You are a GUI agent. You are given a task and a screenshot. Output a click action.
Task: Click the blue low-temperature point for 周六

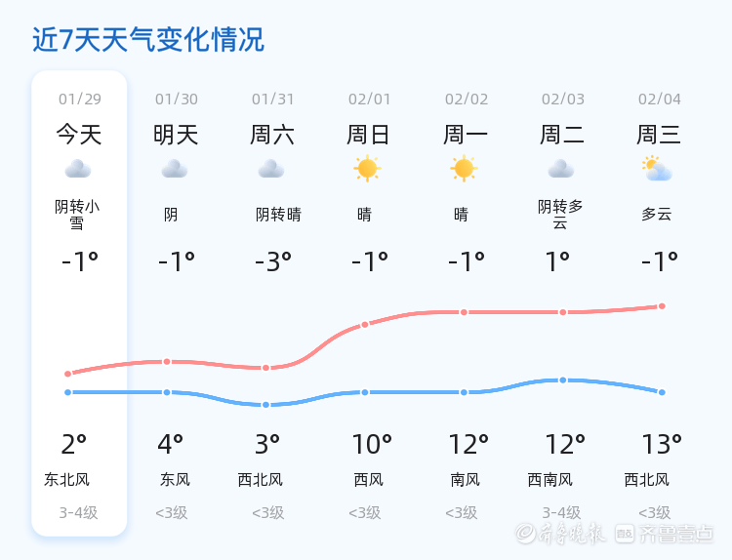pyautogui.click(x=266, y=405)
